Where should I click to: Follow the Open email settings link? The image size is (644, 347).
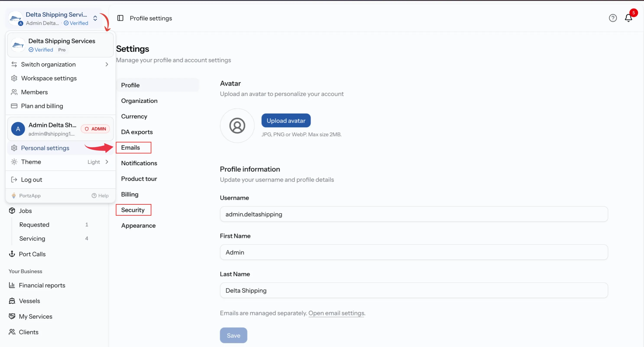(336, 313)
